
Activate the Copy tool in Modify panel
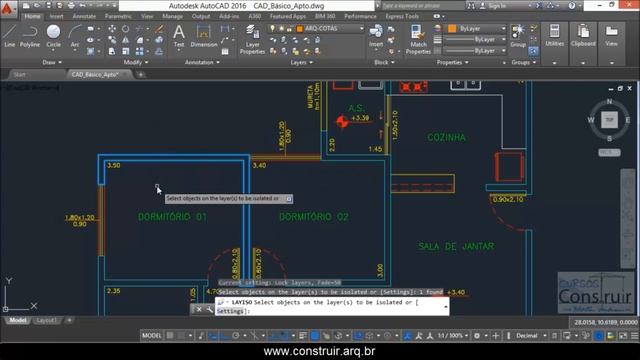(x=112, y=40)
